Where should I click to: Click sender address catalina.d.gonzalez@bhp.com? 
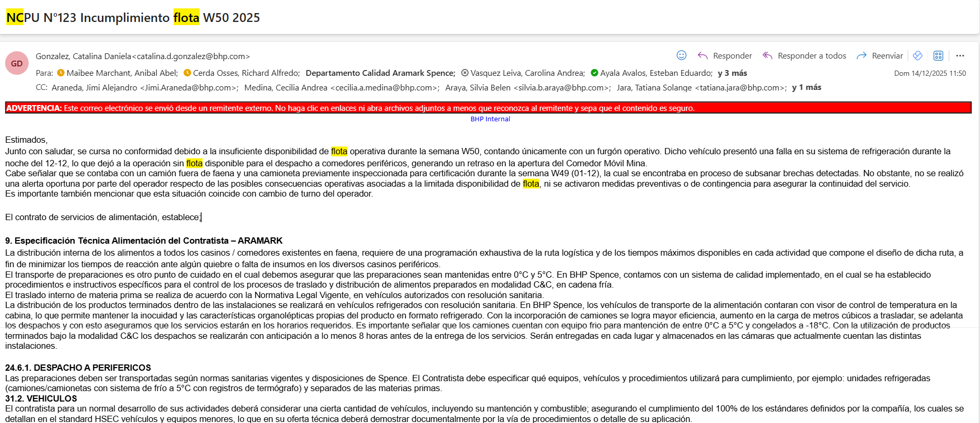tap(191, 56)
